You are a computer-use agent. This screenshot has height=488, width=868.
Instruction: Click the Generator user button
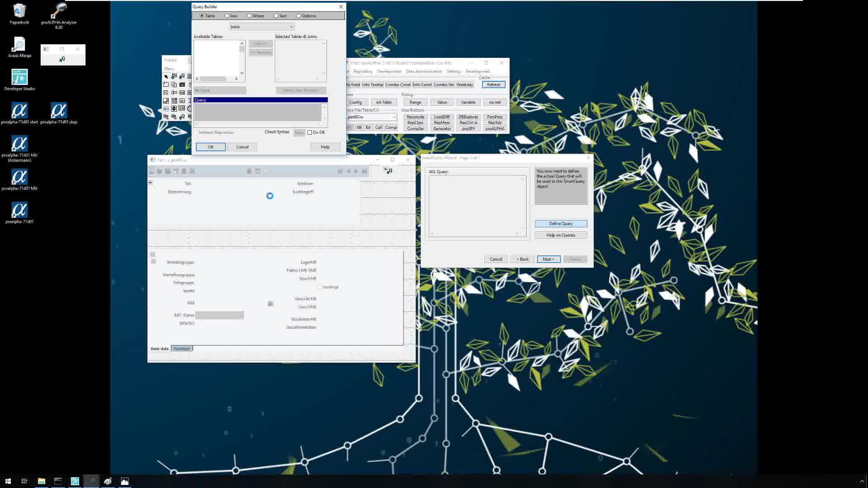[x=442, y=129]
